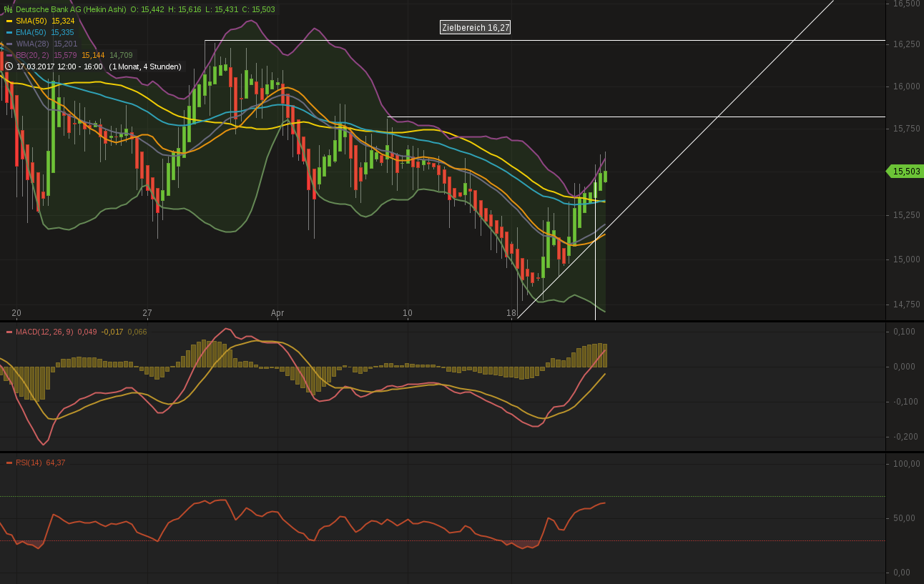Click the close value C: 15,503 in header
Screen dimensions: 924x584
click(x=258, y=9)
